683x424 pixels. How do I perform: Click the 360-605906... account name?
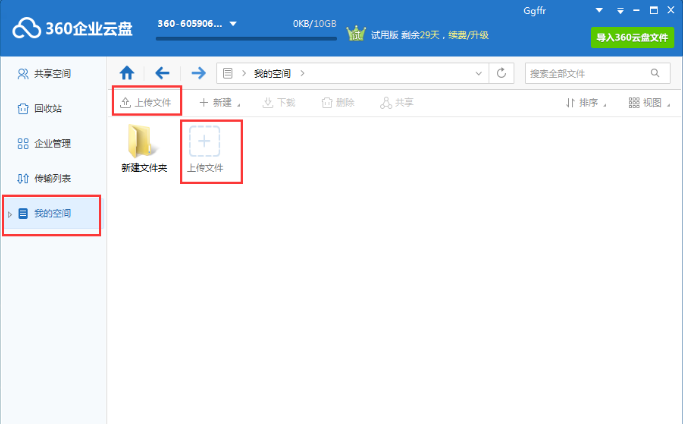tap(189, 24)
